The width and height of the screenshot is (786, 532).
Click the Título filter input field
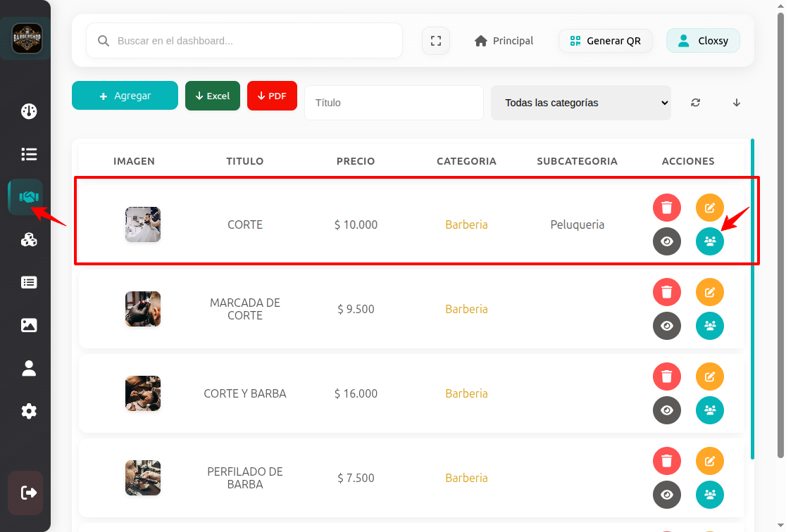click(x=394, y=103)
